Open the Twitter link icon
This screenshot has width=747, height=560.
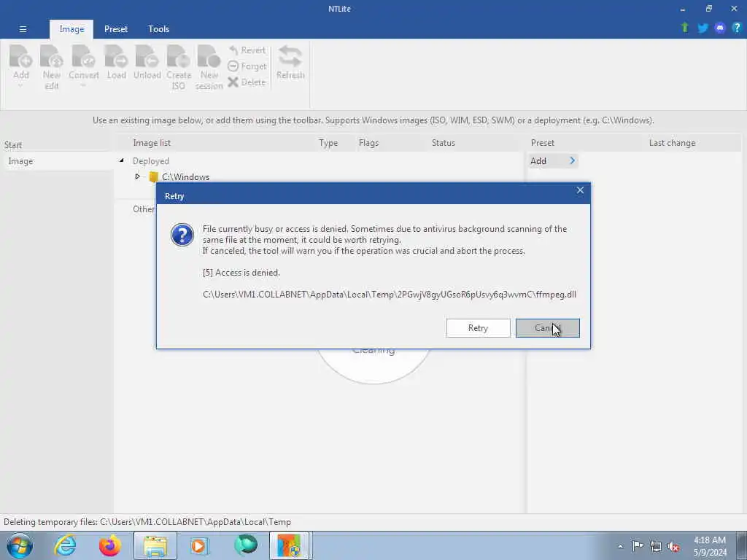click(x=703, y=28)
